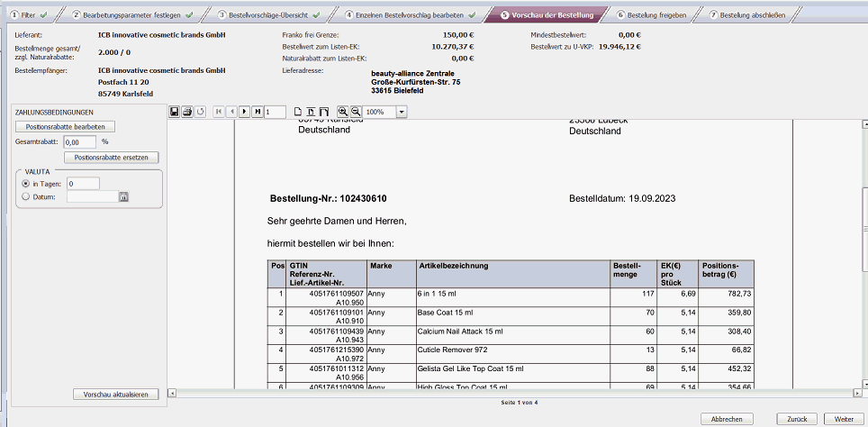This screenshot has width=868, height=427.
Task: Click U-VKP value '19.946,12 €'
Action: [620, 47]
